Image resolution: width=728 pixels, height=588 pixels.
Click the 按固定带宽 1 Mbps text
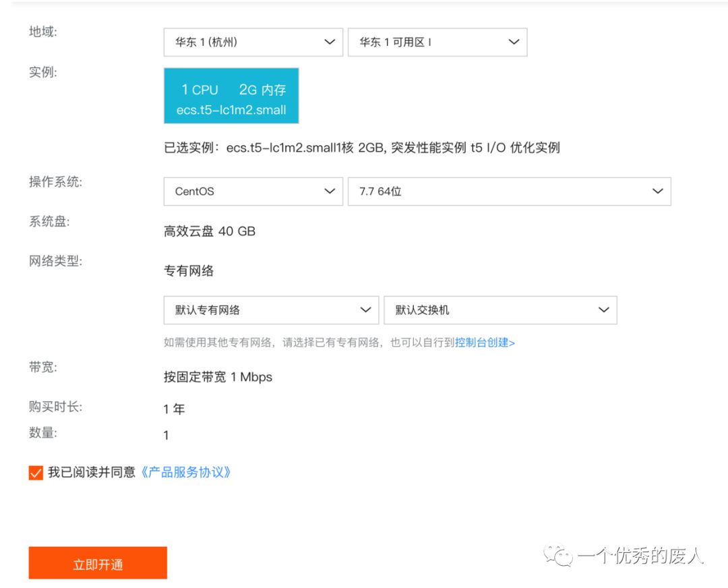coord(218,377)
